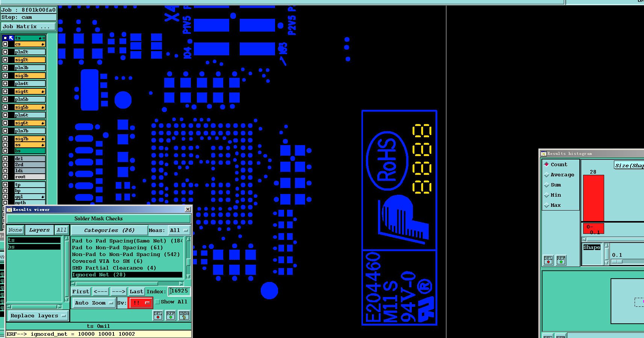Toggle display box for pln2t layer
Screen dimensions: 644x338
(5, 52)
